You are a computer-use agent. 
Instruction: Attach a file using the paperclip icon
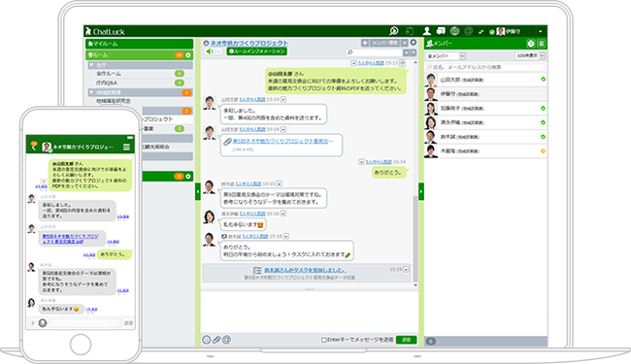point(216,340)
